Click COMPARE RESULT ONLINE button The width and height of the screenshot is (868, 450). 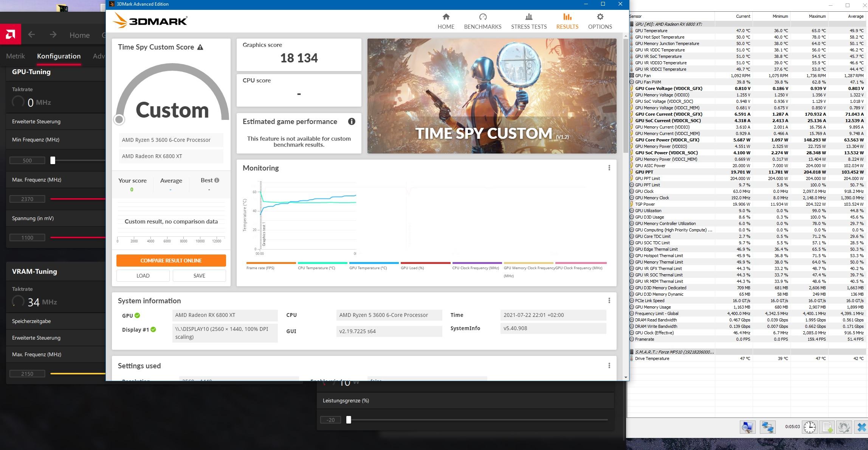click(171, 261)
